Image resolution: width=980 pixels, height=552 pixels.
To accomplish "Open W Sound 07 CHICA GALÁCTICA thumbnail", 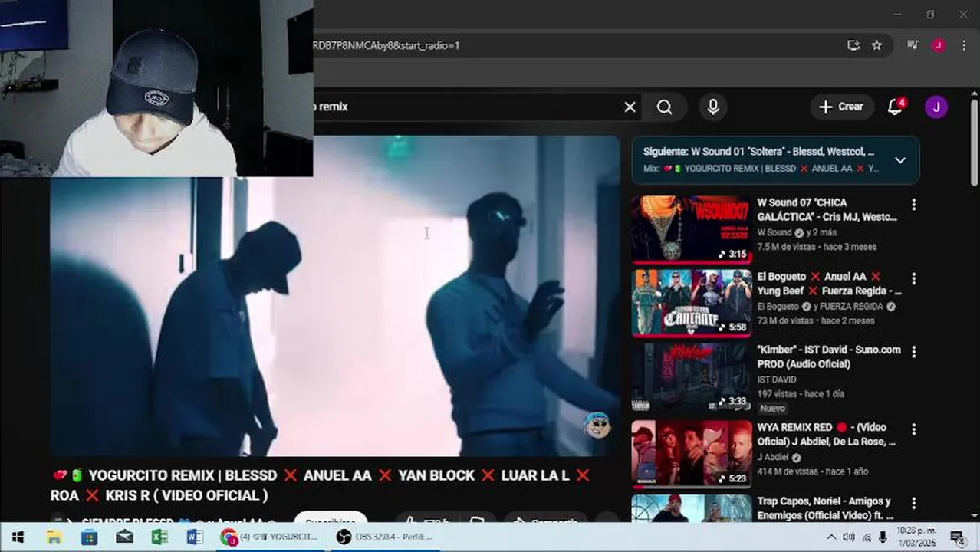I will pyautogui.click(x=692, y=230).
